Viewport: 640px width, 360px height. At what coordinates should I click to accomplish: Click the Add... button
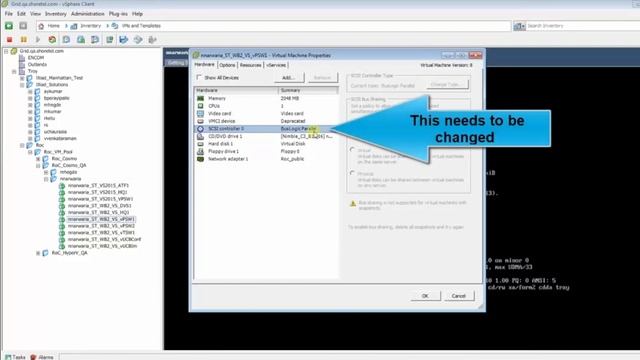tap(289, 78)
